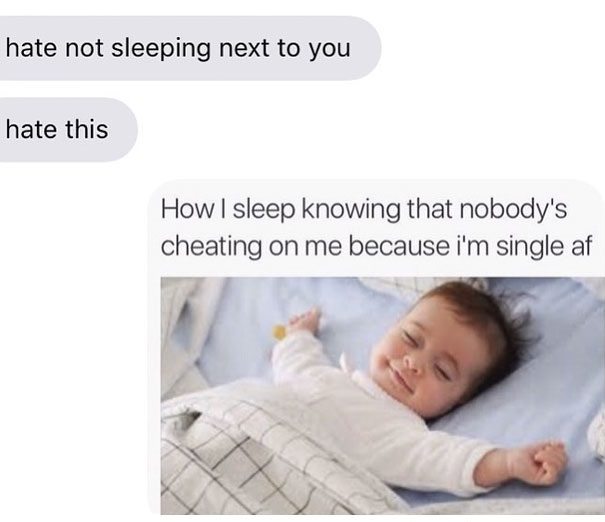This screenshot has width=605, height=522.
Task: Select the "hate this" message bubble
Action: (68, 130)
